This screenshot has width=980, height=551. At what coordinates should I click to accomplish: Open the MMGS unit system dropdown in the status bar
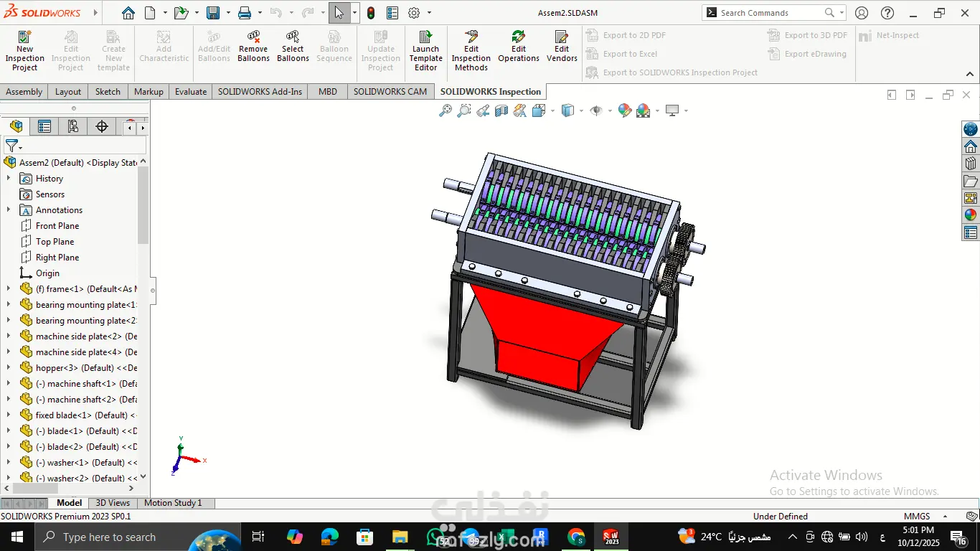946,517
